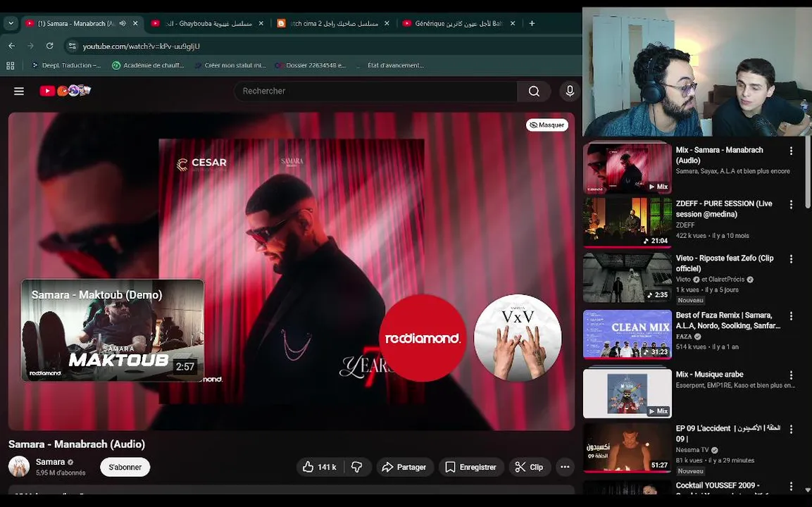Open ZDEFF - PURE SESSION video thumbnail
The image size is (812, 507).
(627, 223)
